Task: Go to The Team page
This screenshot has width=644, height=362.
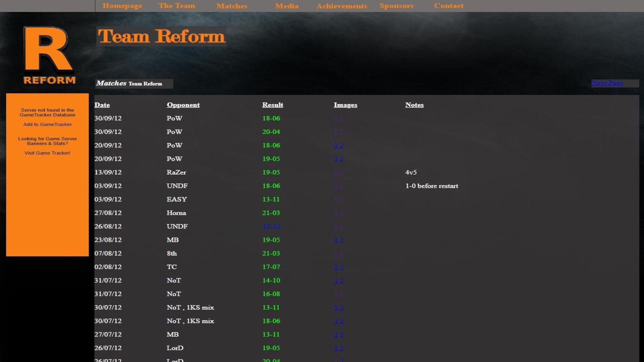Action: 176,6
